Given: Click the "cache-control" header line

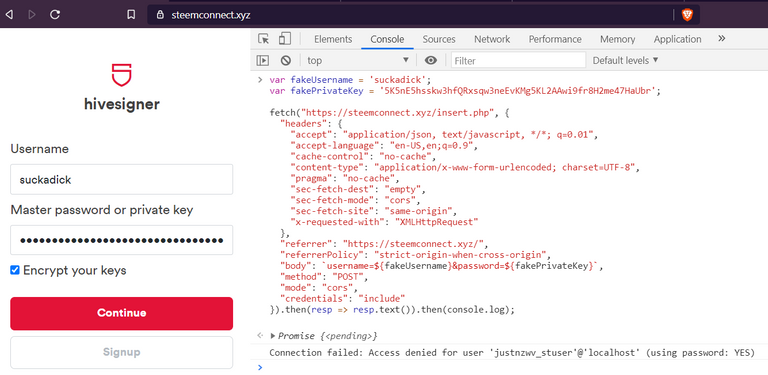Looking at the screenshot, I should click(x=362, y=157).
